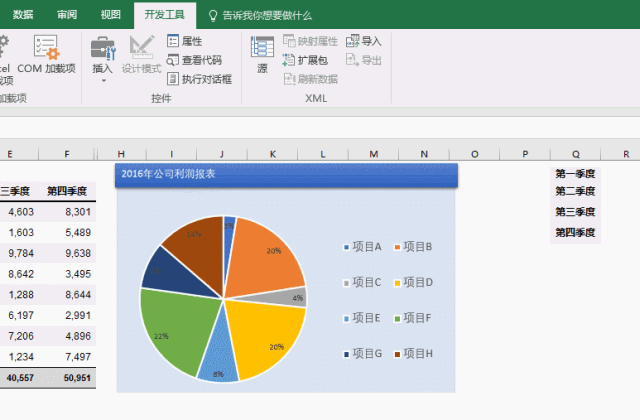
Task: Select cell with value 3,495
Action: pos(67,274)
